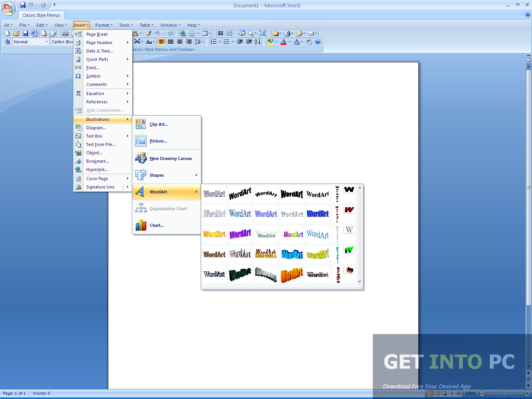Click the Open folder toolbar icon
Viewport: 532px width, 399px height.
16,33
